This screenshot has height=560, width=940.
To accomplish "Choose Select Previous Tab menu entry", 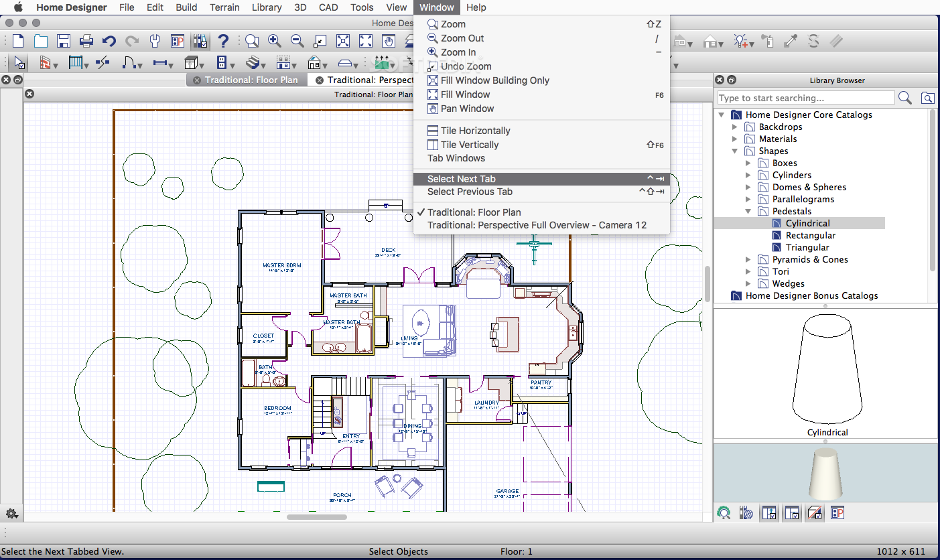I will (x=541, y=192).
